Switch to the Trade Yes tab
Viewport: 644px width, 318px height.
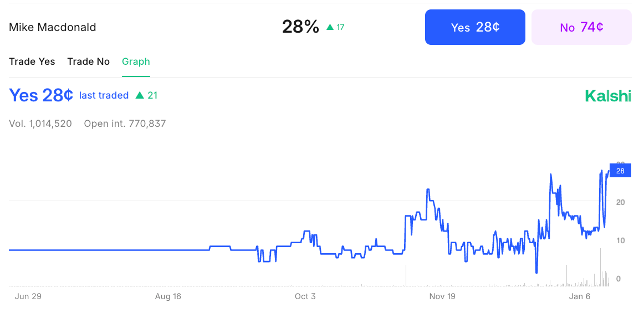pyautogui.click(x=32, y=61)
